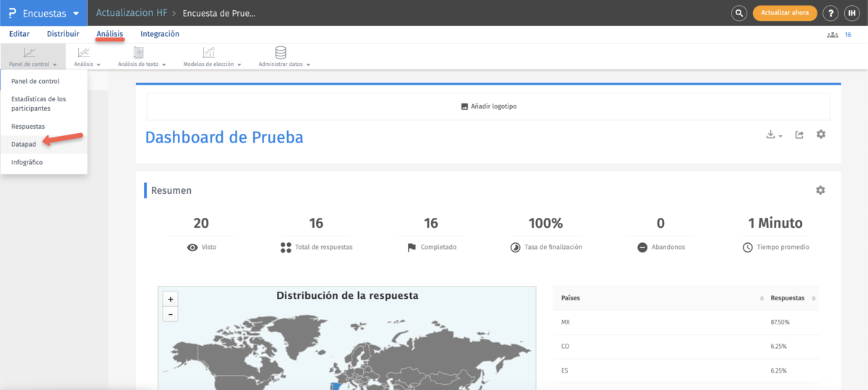Click the respondents count people icon

(x=833, y=35)
